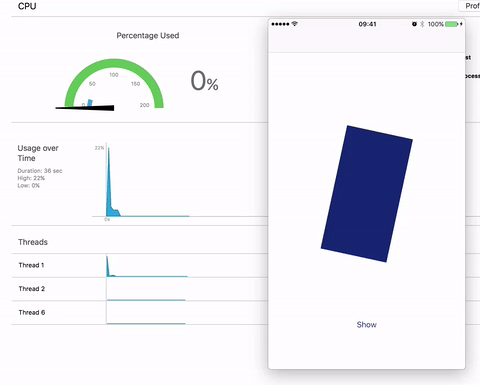Viewport: 480px width, 385px height.
Task: Click the 09:41 clock in simulator
Action: tap(367, 24)
